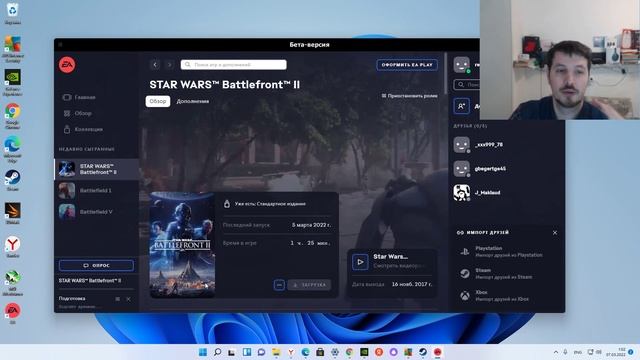Click the Battlefront II cover art thumbnail
640x360 pixels.
[x=182, y=244]
